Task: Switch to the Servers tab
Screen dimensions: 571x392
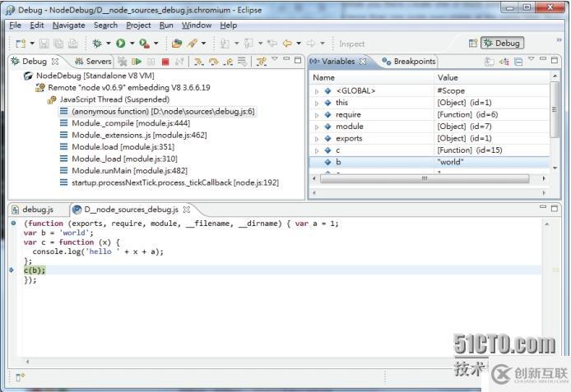Action: pos(93,62)
